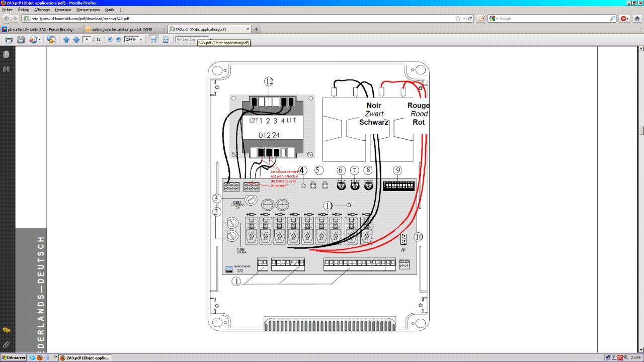Launch Firefox from quick launch bar

point(40,357)
